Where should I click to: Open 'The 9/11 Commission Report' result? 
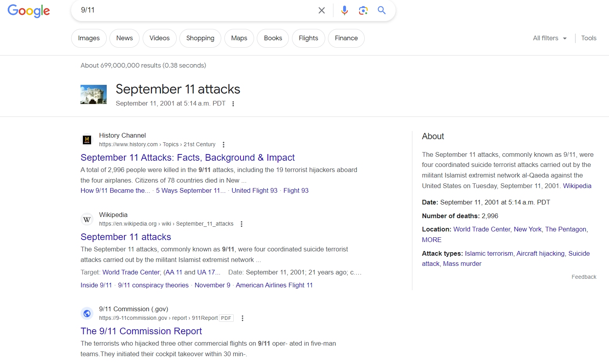click(x=141, y=331)
